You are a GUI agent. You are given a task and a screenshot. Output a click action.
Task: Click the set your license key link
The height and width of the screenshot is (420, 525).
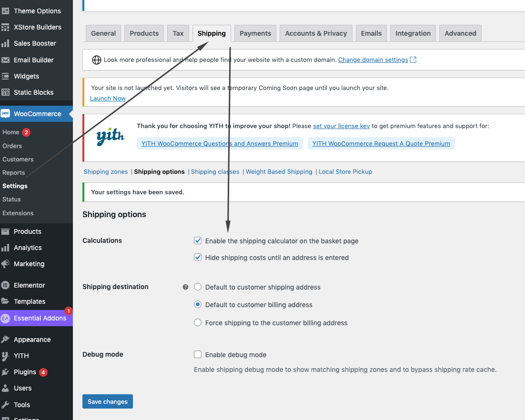click(341, 126)
